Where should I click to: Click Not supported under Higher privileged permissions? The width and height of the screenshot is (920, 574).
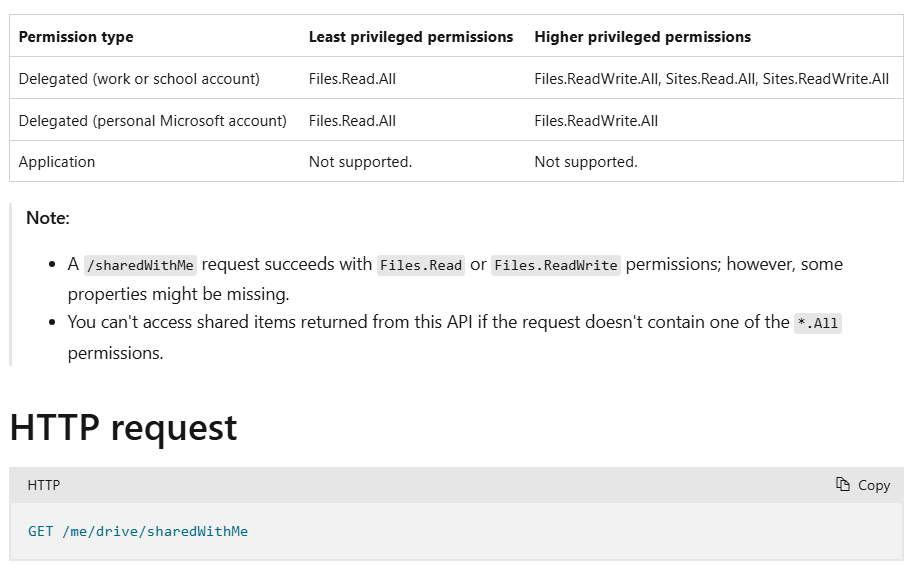coord(586,162)
